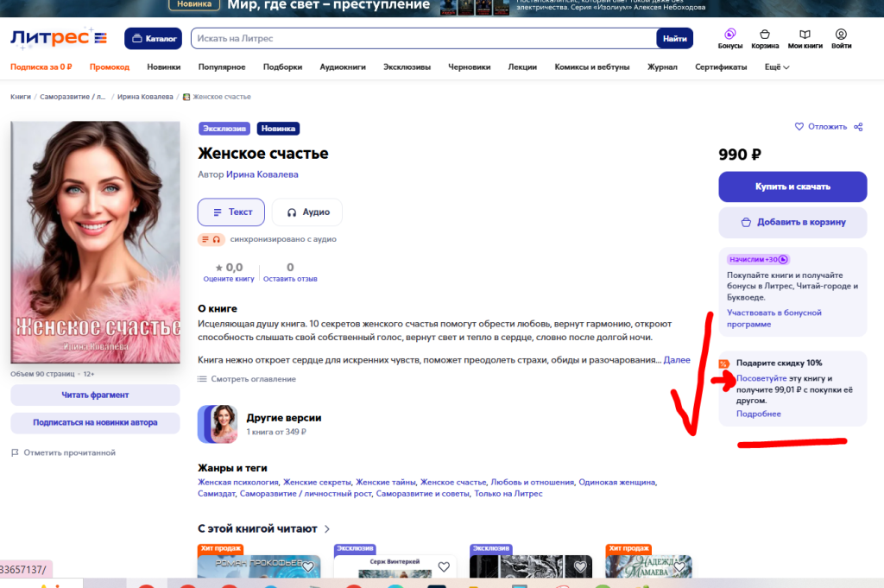Switch to Аудио format
The width and height of the screenshot is (884, 588).
point(307,212)
